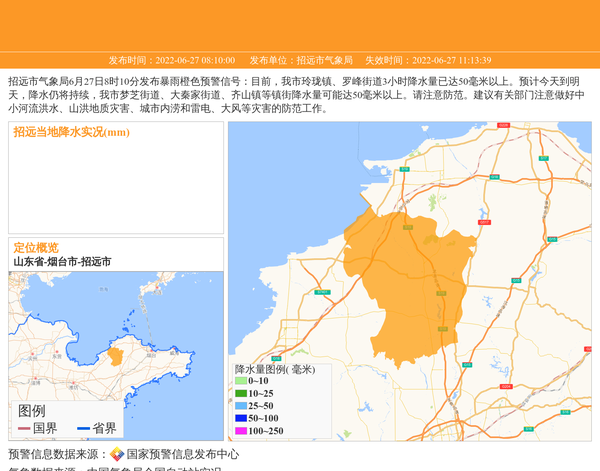Click the 0~10 light green legend swatch
This screenshot has height=471, width=600.
tap(241, 381)
